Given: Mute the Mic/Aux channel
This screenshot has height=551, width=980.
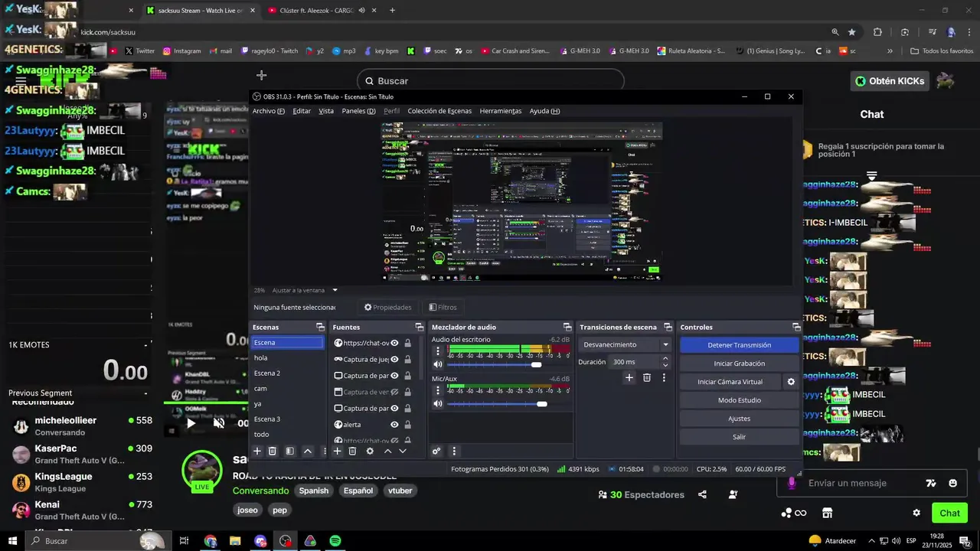Looking at the screenshot, I should (x=438, y=403).
